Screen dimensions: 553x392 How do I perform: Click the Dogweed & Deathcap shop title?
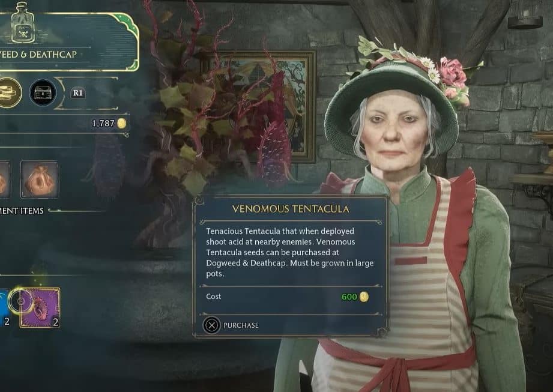coord(38,54)
